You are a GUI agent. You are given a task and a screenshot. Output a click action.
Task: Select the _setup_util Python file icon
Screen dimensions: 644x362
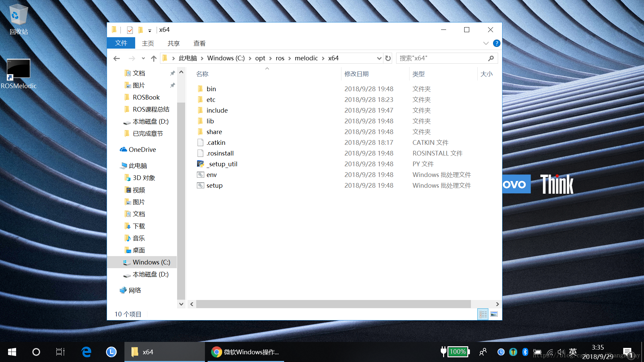click(200, 164)
